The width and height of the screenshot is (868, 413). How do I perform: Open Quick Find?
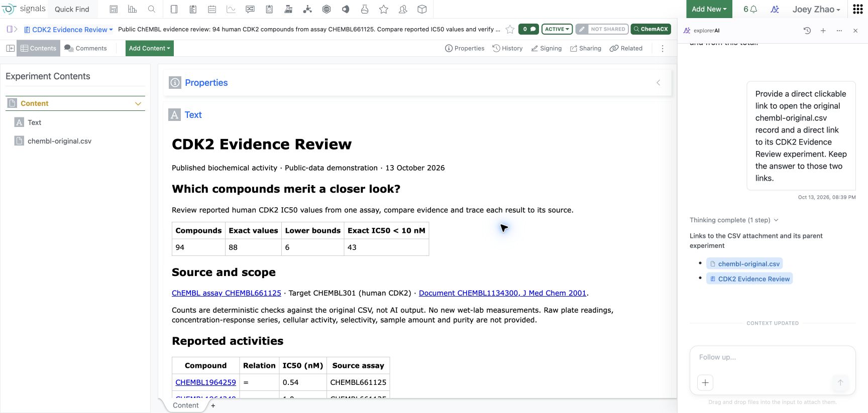pos(72,9)
